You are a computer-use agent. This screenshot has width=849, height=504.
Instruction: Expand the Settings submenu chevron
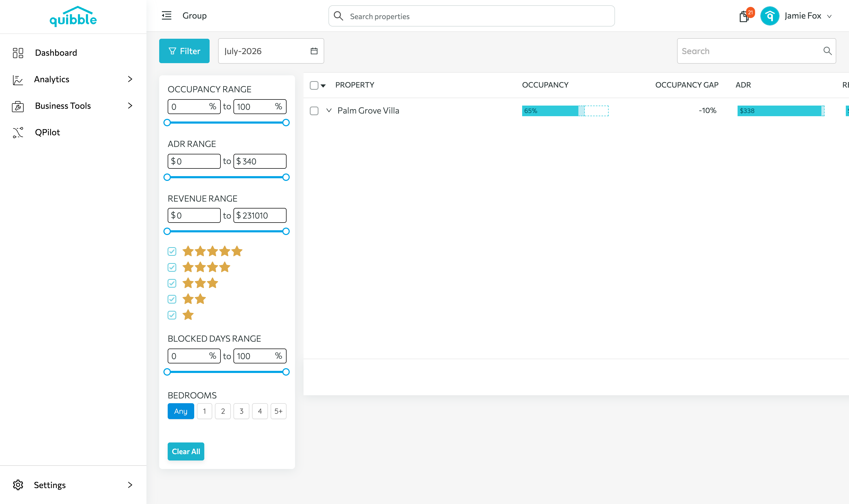(x=130, y=485)
